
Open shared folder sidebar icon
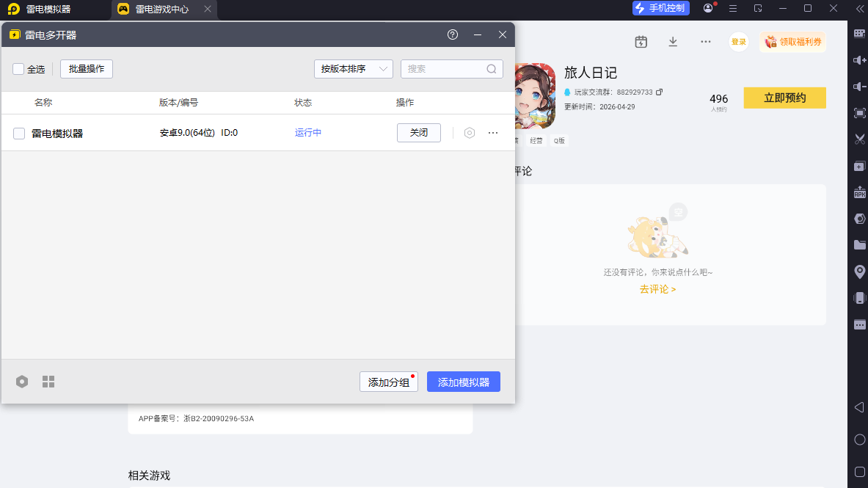click(x=859, y=245)
